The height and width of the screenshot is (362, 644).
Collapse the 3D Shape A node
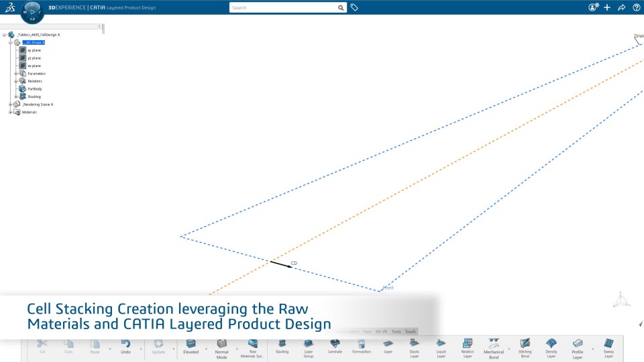tap(11, 43)
